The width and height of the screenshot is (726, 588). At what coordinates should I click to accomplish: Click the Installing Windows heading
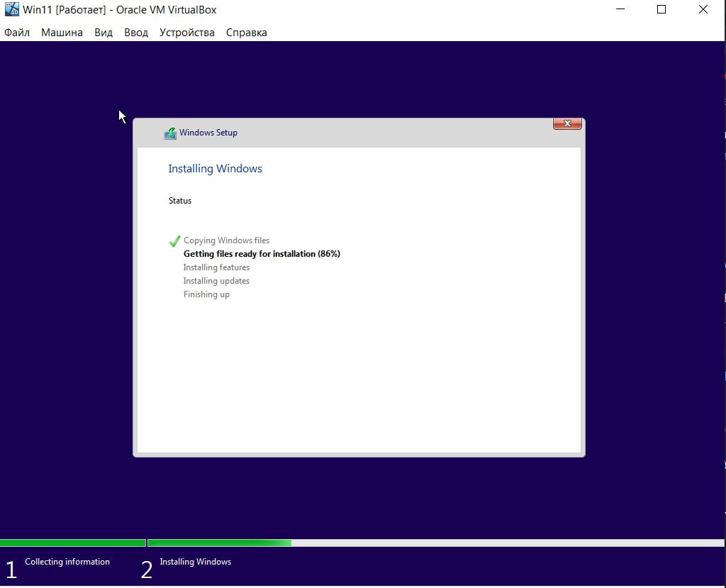[x=216, y=169]
